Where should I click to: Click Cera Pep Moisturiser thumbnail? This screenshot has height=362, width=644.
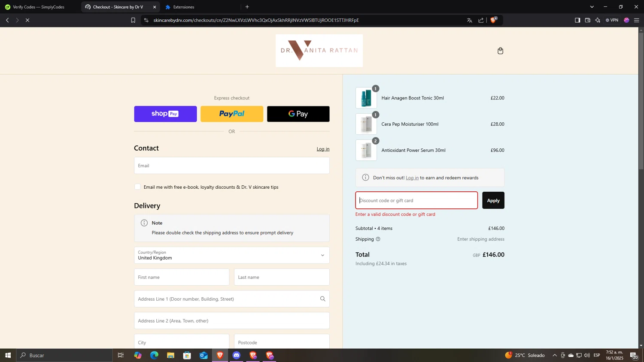click(366, 124)
